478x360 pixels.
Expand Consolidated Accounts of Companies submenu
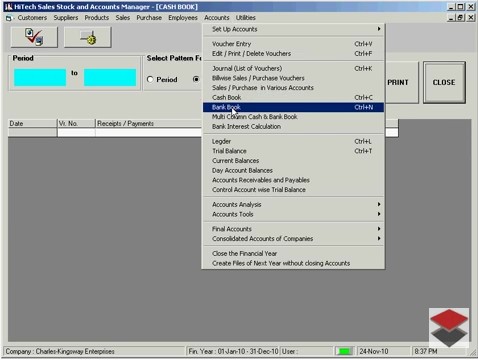coord(293,239)
